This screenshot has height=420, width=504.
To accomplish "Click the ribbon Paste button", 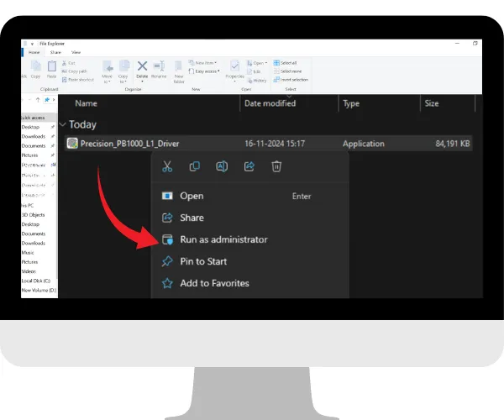I will point(52,70).
